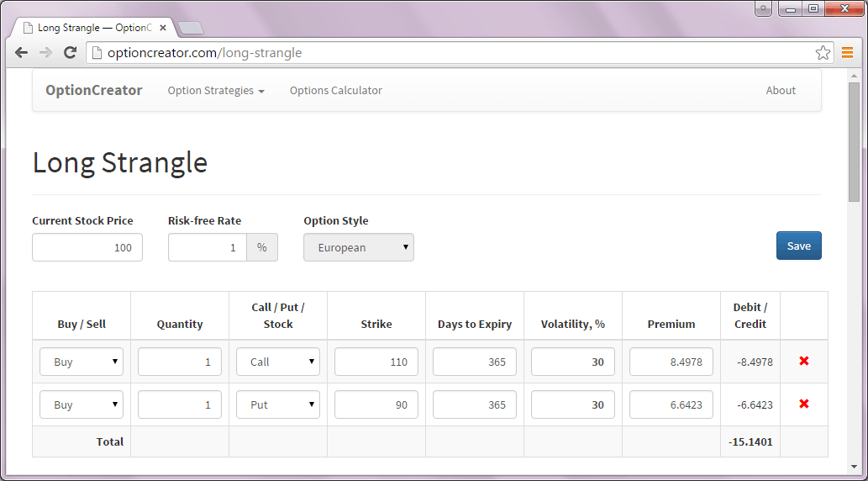
Task: Open the About link
Action: click(781, 91)
